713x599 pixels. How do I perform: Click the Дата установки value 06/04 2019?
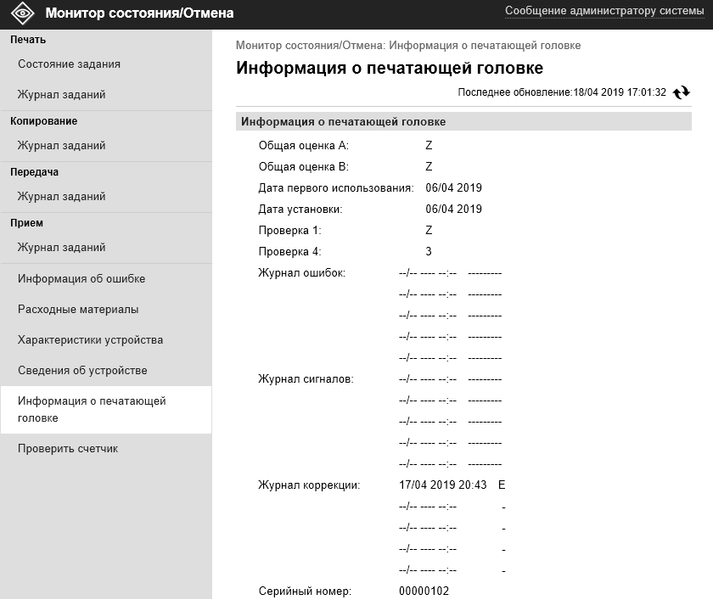coord(453,209)
